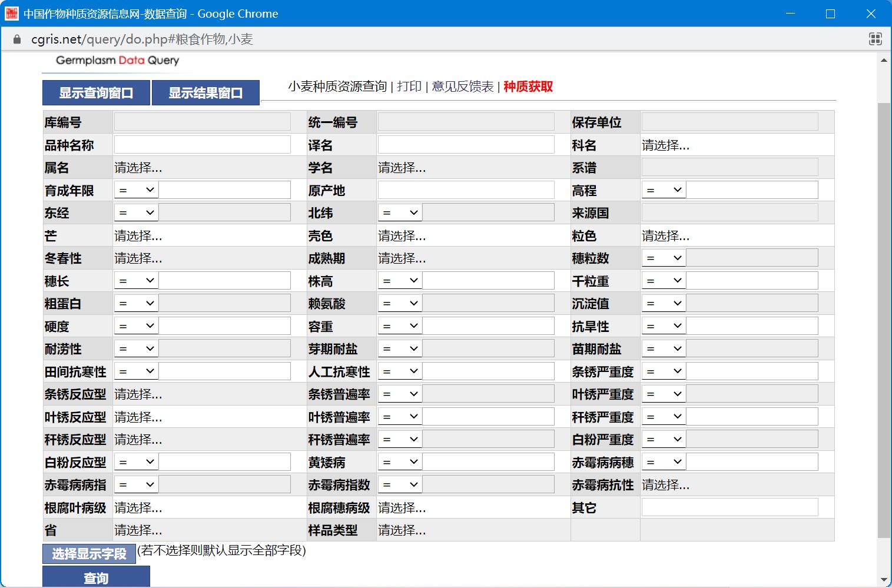Screen dimensions: 892x588
Task: Click the 译名 text input
Action: pos(466,145)
